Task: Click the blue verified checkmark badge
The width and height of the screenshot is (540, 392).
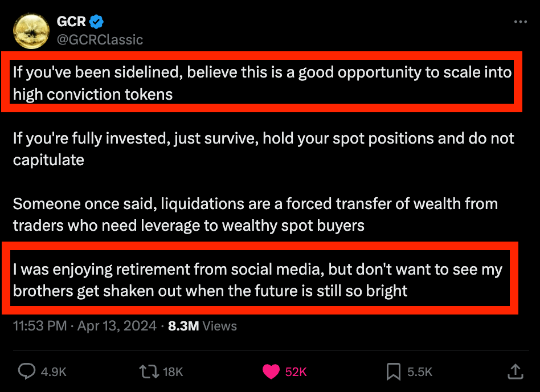Action: [x=96, y=22]
